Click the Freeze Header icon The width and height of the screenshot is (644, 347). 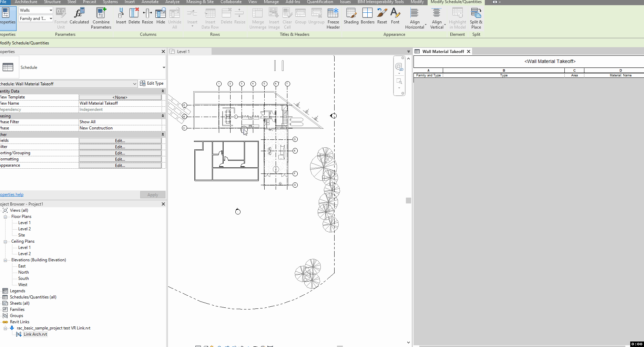tap(333, 15)
